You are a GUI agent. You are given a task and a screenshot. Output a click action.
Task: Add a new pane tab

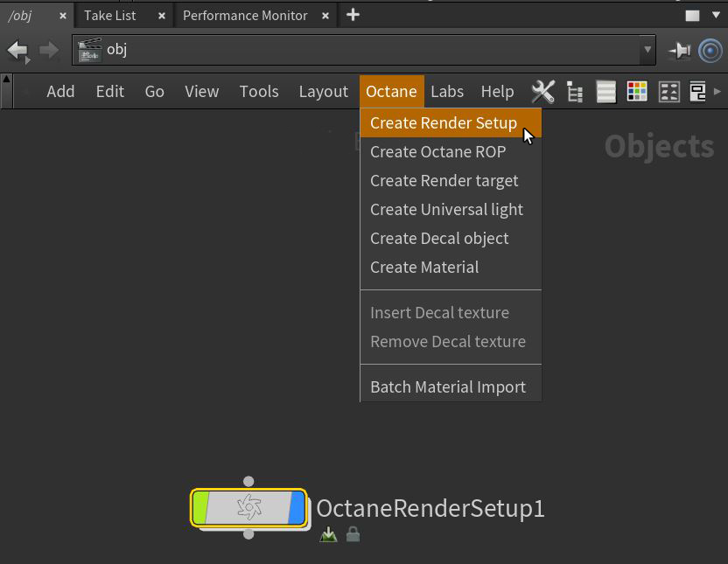pos(353,15)
